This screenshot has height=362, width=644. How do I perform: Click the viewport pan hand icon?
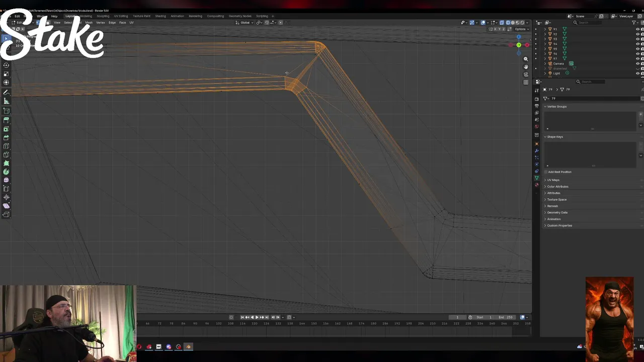(526, 67)
